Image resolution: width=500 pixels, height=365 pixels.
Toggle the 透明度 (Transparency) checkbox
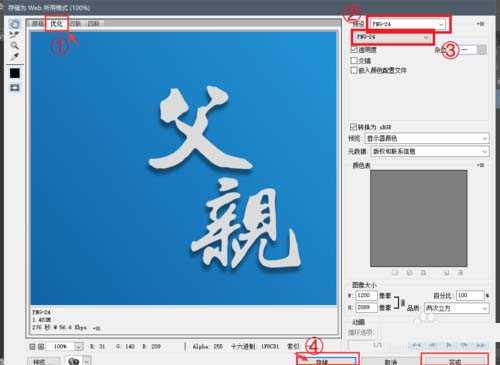(x=354, y=50)
